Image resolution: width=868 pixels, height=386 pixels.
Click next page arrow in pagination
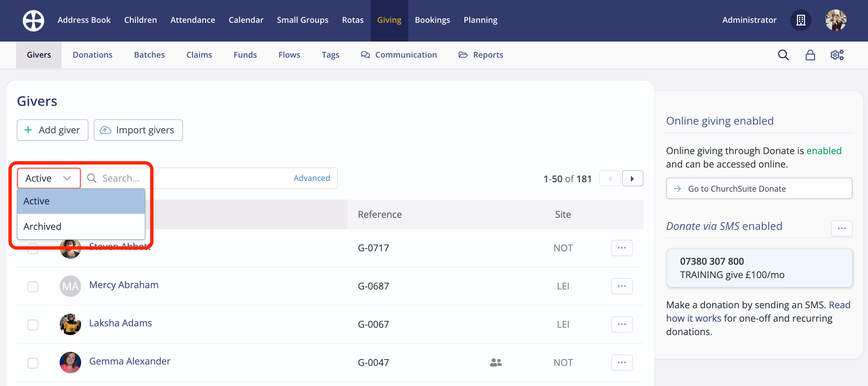pos(632,179)
